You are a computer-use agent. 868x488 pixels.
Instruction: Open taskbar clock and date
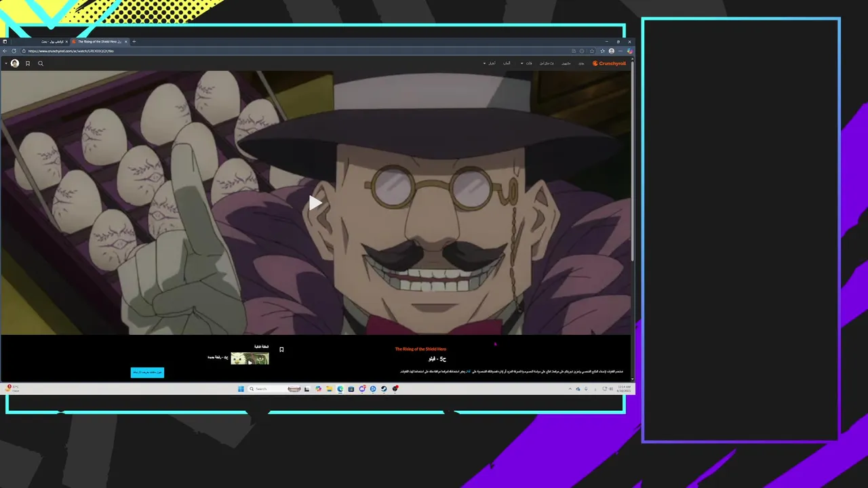coord(625,389)
